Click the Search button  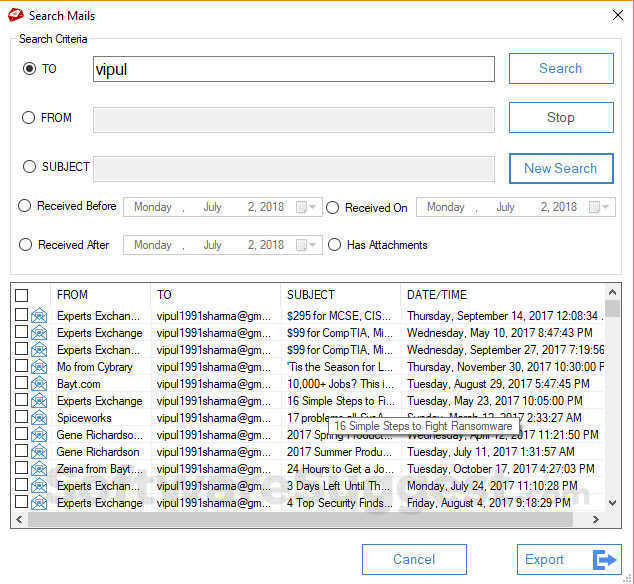tap(561, 69)
